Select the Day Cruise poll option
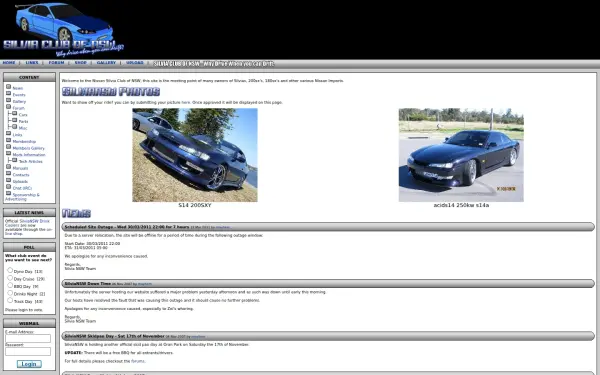600x375 pixels. coord(10,278)
